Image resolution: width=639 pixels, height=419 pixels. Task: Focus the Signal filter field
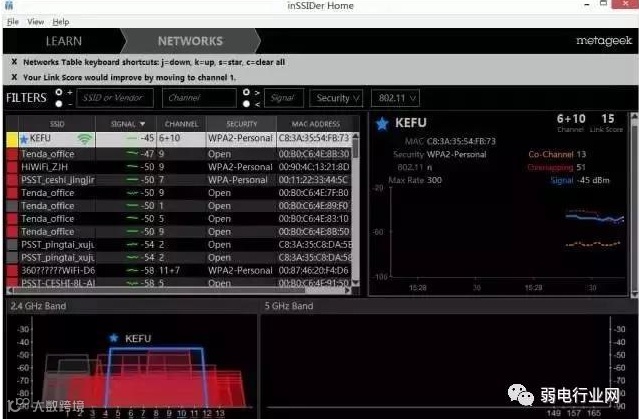point(284,98)
